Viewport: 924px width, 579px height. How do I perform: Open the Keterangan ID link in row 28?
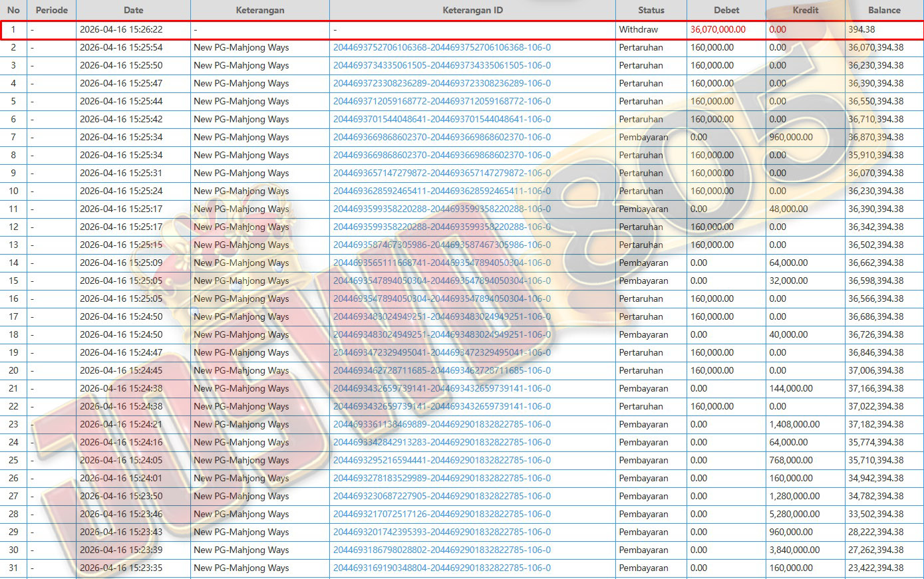442,515
